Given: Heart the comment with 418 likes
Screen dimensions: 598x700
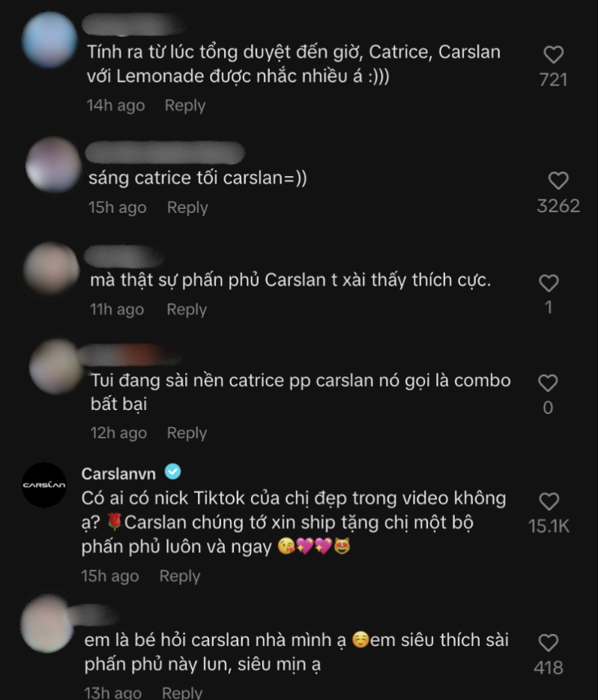Looking at the screenshot, I should (x=549, y=643).
